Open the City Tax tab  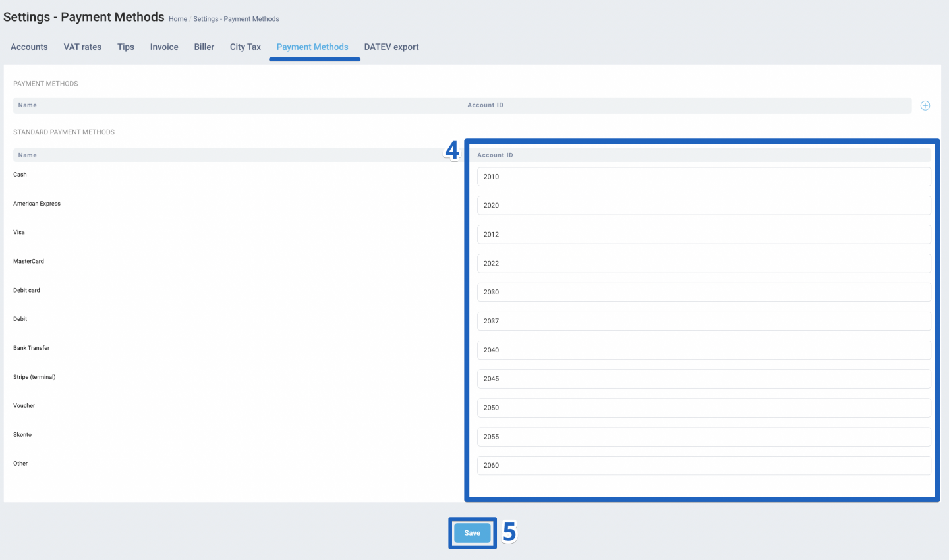245,47
